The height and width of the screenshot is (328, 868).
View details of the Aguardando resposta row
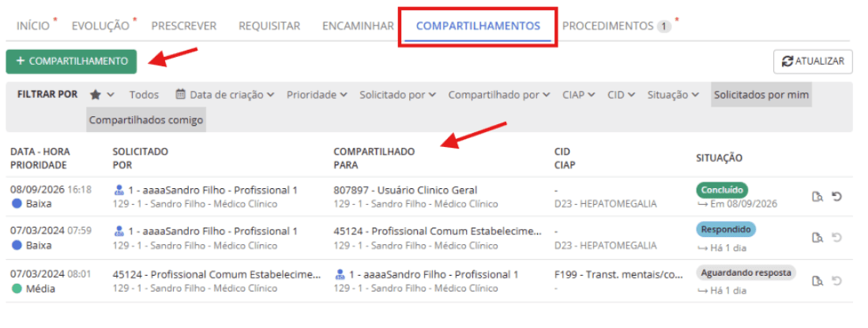[817, 281]
